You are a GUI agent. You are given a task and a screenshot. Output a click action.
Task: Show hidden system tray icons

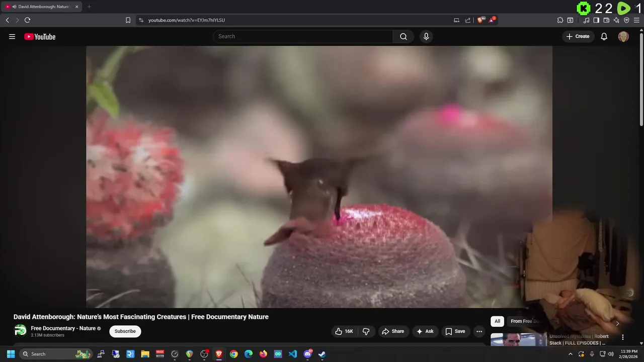tap(570, 354)
